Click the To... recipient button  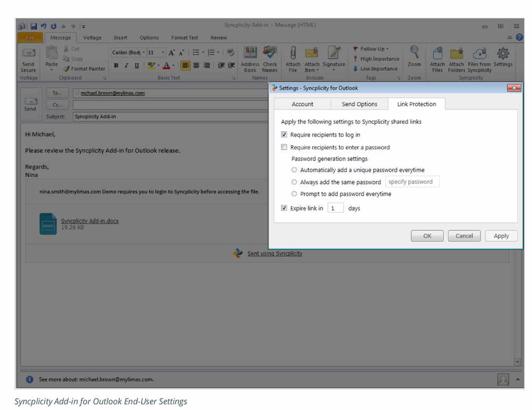(x=57, y=93)
